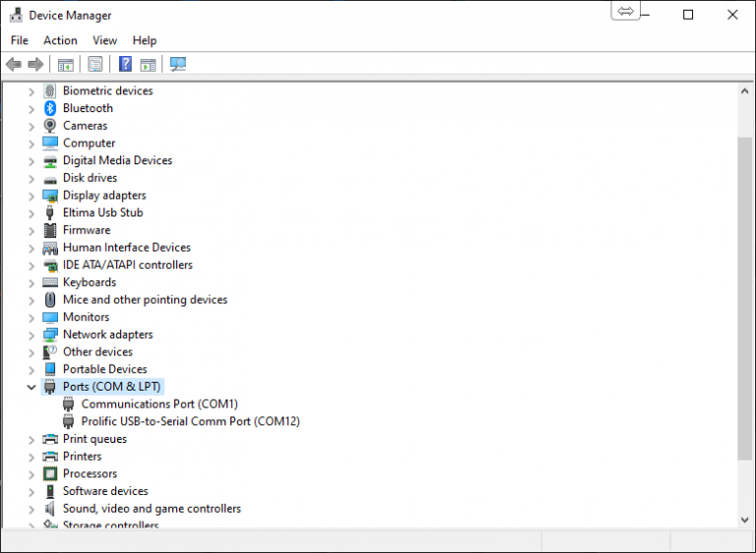Select the Other devices question-mark icon
This screenshot has height=553, width=756.
[49, 352]
